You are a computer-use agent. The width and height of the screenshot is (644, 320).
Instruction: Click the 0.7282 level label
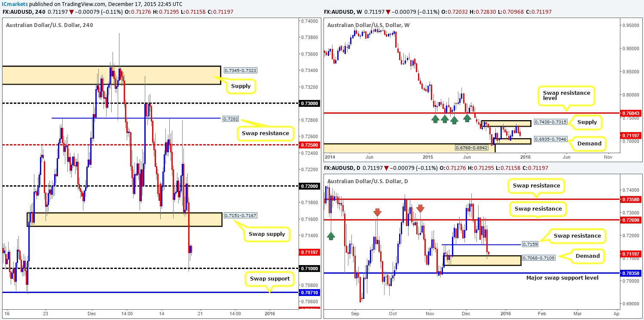[x=231, y=118]
